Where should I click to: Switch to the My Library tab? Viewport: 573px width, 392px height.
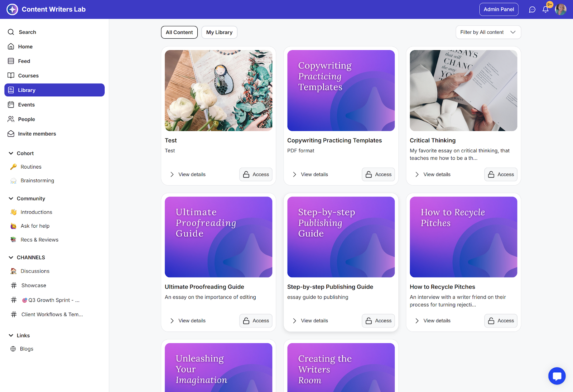[x=219, y=32]
